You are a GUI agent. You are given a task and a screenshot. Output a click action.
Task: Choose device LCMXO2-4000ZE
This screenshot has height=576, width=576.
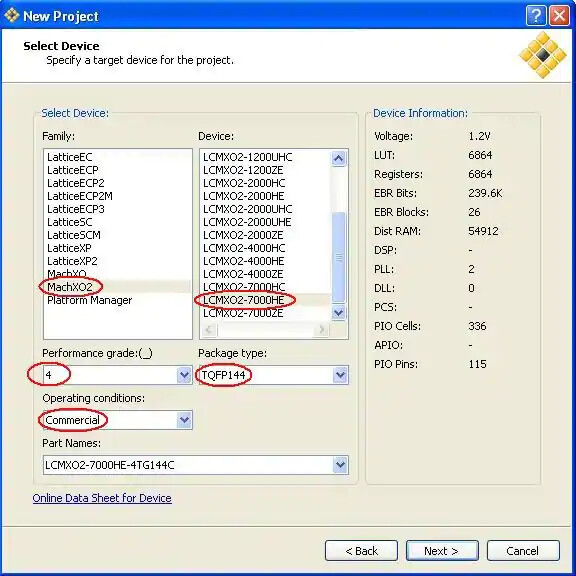click(243, 274)
